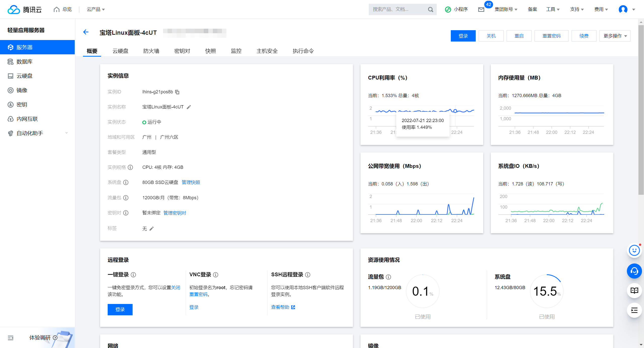Screen dimensions: 644x348
Task: Click the search magnifier icon
Action: 430,9
